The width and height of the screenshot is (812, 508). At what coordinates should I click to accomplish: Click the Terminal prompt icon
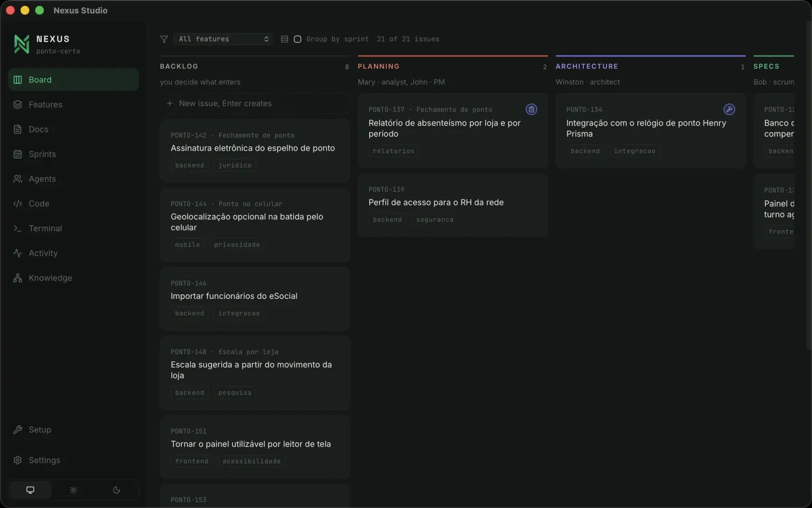pyautogui.click(x=18, y=228)
